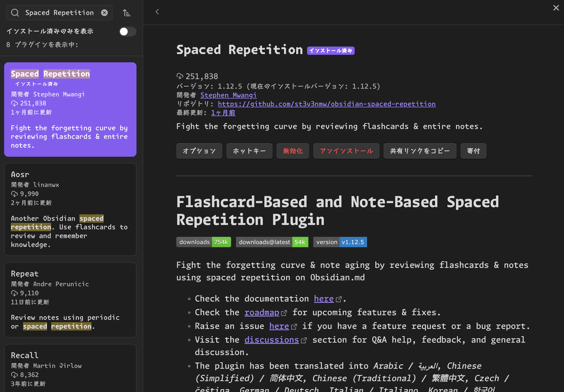Click the downloads@latest 54k badge

coord(272,242)
